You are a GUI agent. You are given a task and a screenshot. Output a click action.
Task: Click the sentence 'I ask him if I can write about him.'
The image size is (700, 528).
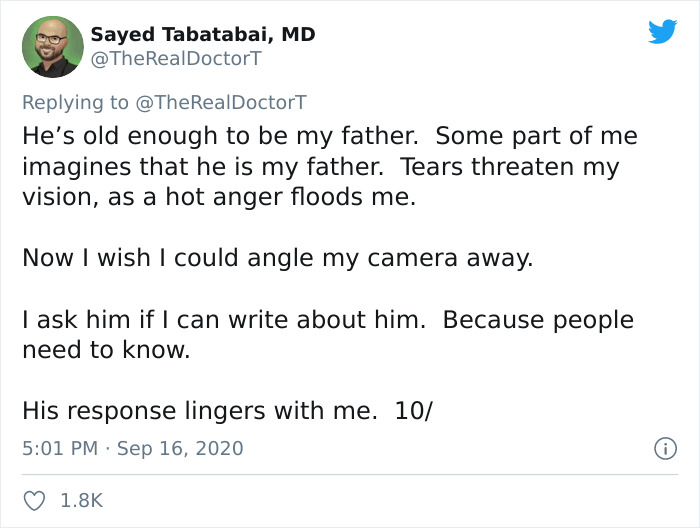click(x=226, y=320)
